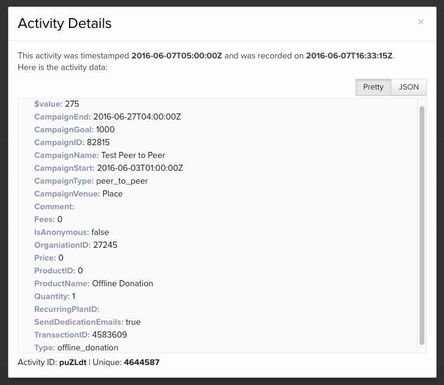Click the Quantity 1 row

55,296
